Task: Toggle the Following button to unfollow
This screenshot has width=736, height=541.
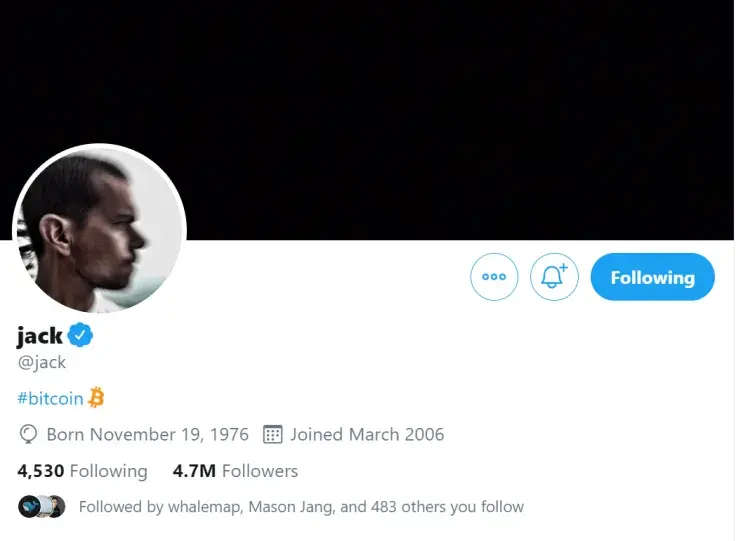Action: tap(652, 277)
